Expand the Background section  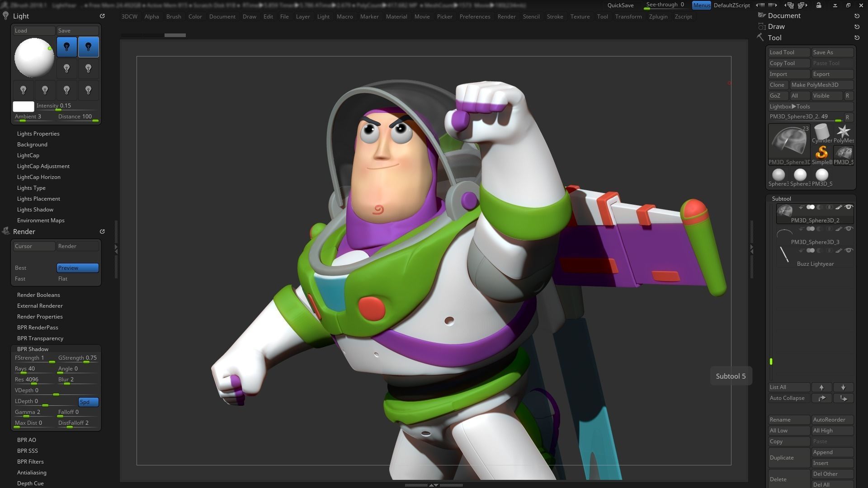32,145
